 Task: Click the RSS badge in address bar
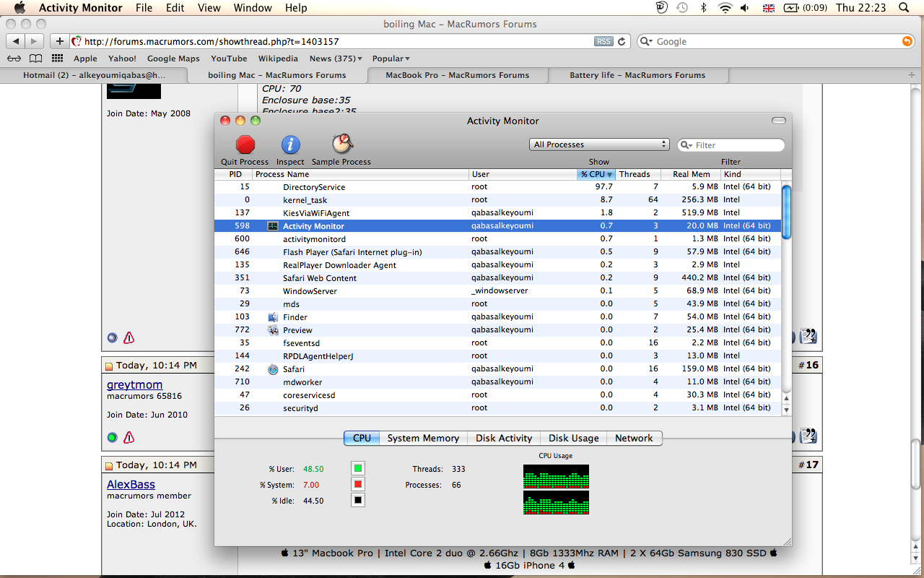click(603, 41)
